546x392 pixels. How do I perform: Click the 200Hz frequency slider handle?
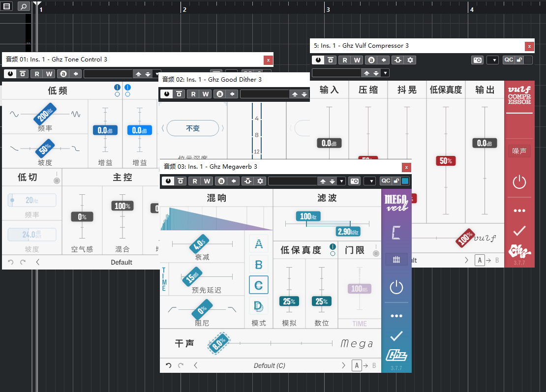coord(45,114)
